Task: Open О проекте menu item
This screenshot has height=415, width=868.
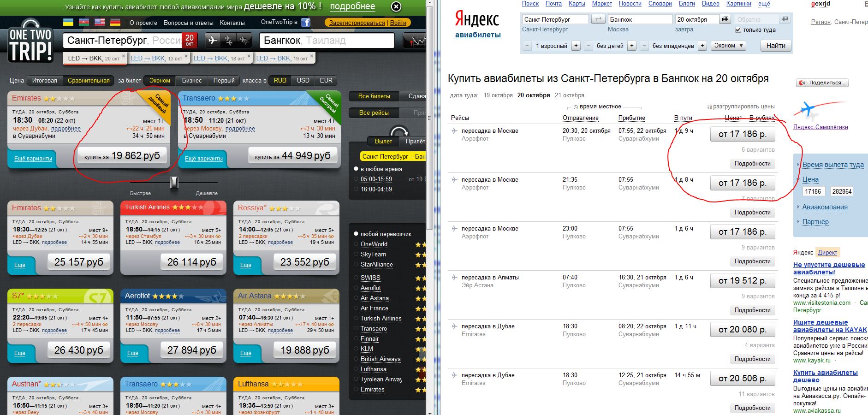Action: coord(143,23)
